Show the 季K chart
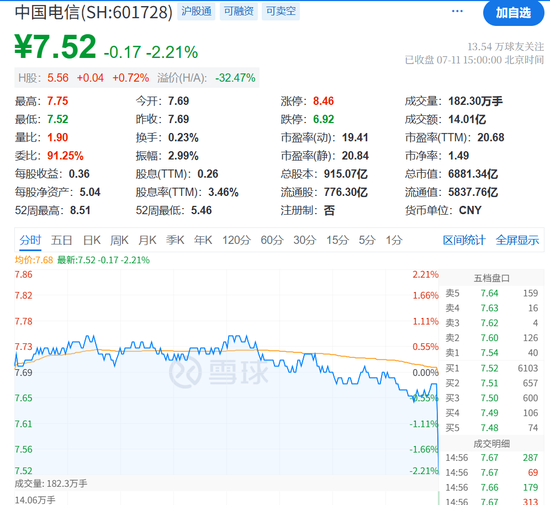Image resolution: width=550 pixels, height=505 pixels. (175, 240)
